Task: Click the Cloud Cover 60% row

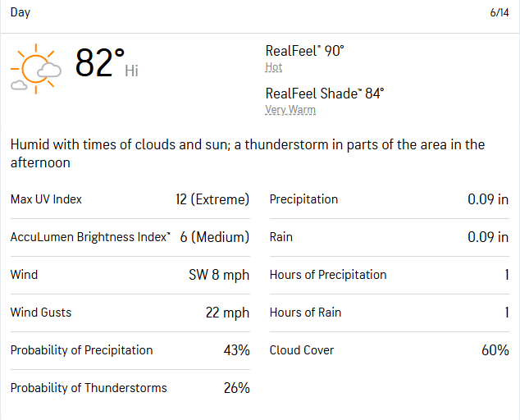Action: (390, 350)
